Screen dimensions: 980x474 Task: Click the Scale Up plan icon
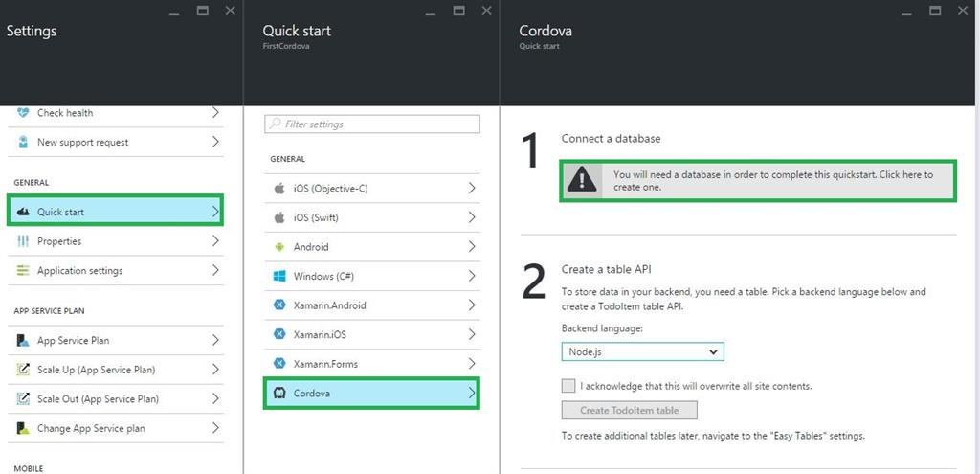pos(23,370)
